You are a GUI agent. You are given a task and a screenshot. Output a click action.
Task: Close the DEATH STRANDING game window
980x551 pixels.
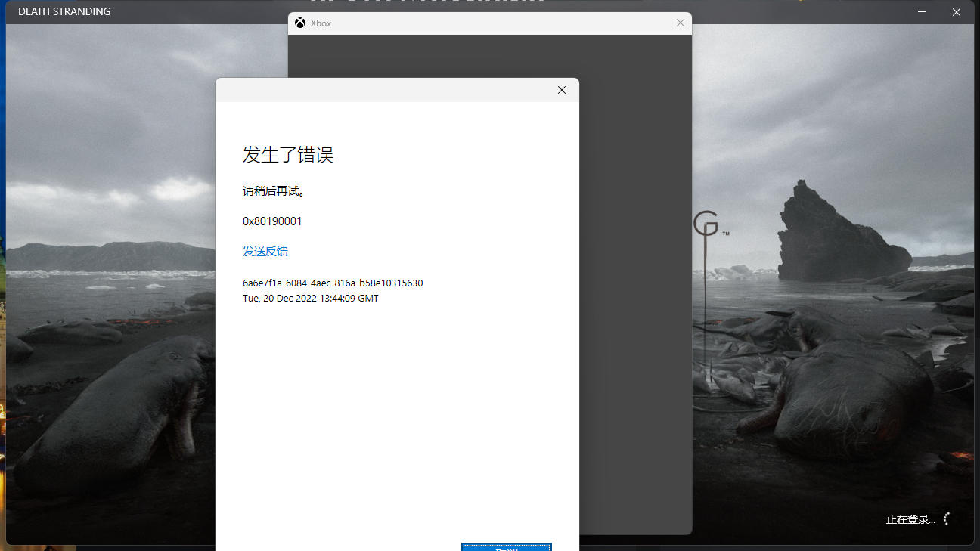click(957, 12)
